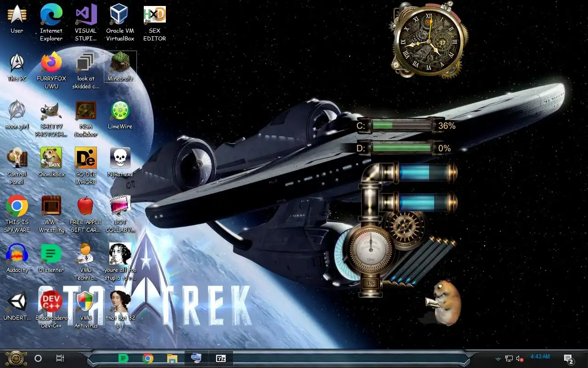Click the '0%' drive usage text

444,149
